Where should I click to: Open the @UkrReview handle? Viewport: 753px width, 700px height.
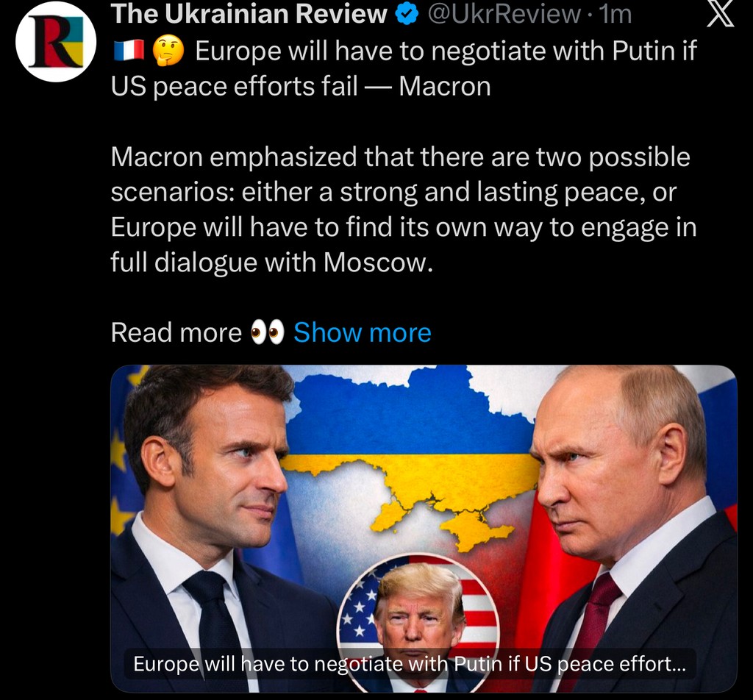(504, 15)
